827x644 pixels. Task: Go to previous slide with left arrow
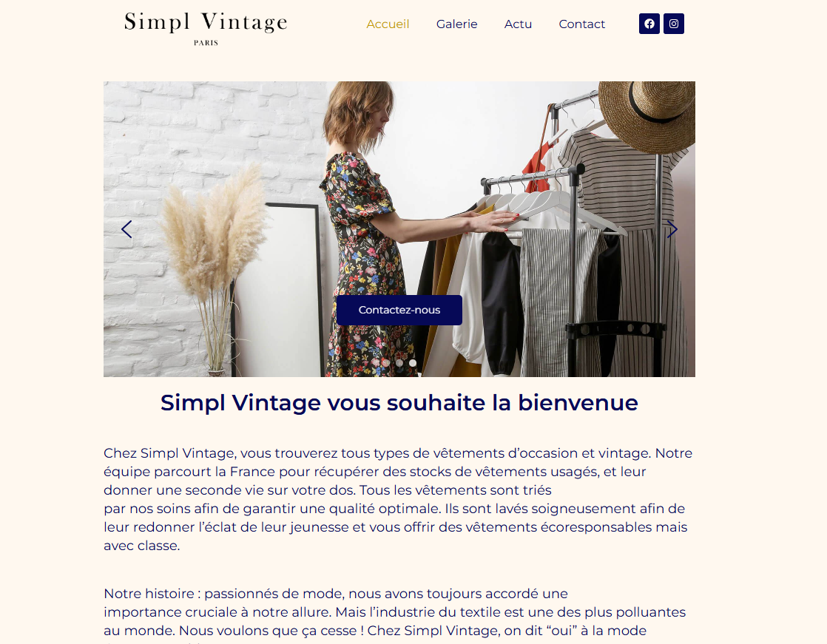(126, 229)
